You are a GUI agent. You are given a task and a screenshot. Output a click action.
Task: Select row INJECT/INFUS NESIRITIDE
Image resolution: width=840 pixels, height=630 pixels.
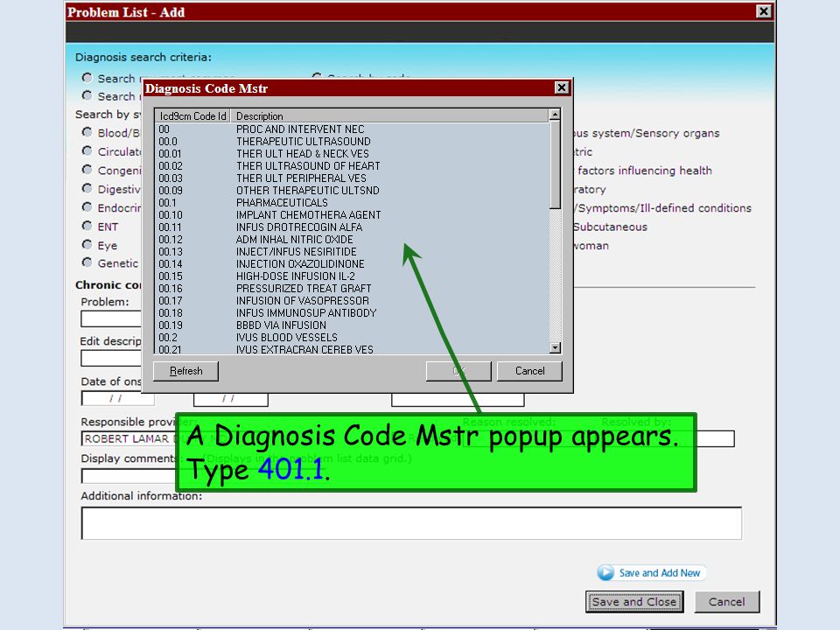[x=352, y=252]
